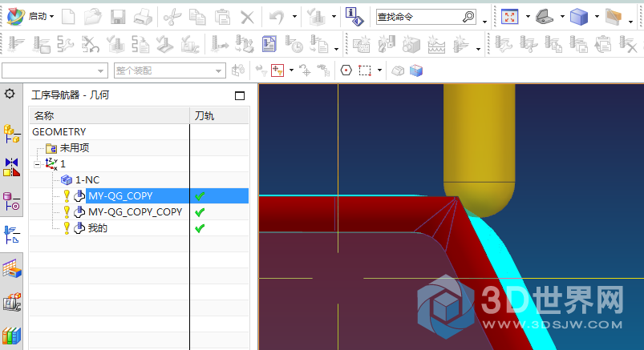Click the highlighted blue document list icon
The height and width of the screenshot is (350, 644).
click(x=269, y=44)
